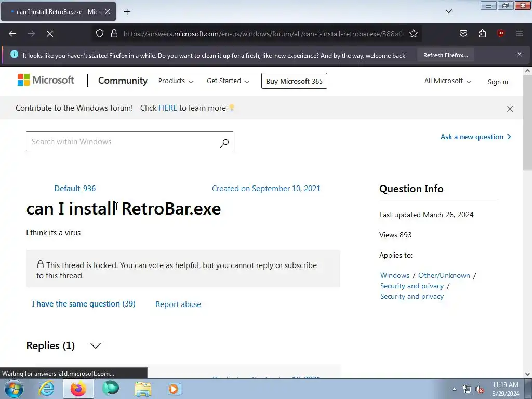Expand the All Microsoft menu

(x=448, y=81)
